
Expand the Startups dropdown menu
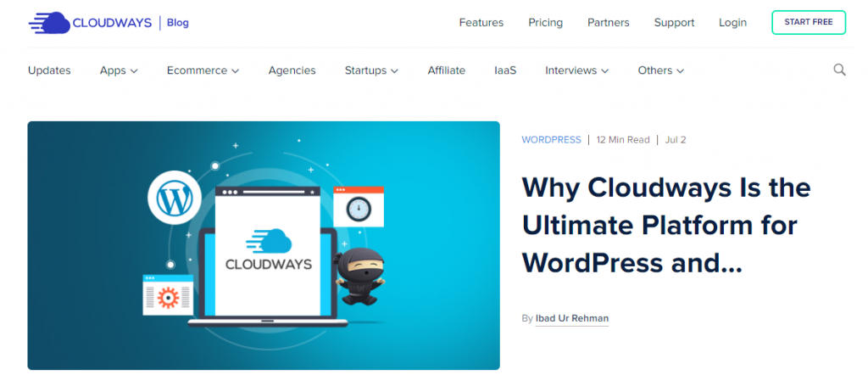pos(371,70)
